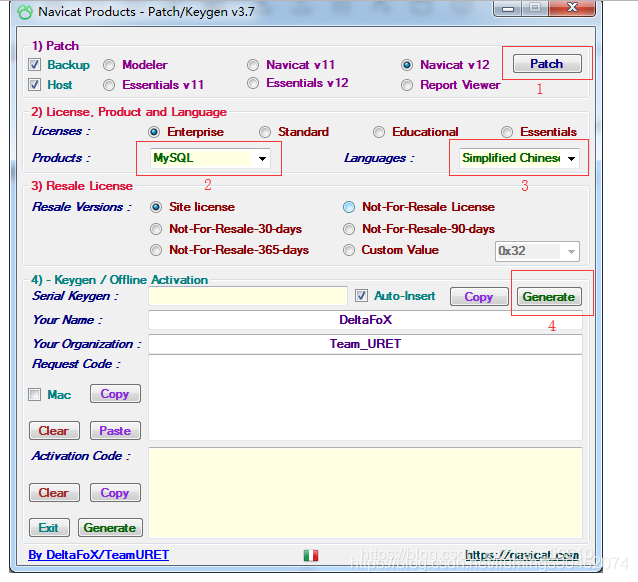Click the Your Organization field containing Team_URET

(x=365, y=344)
